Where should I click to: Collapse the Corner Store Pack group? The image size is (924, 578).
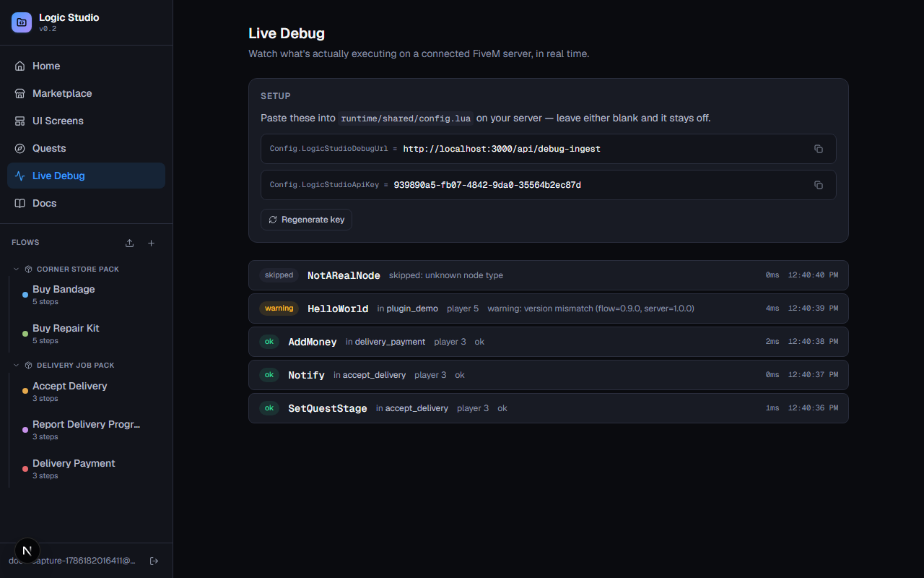click(17, 269)
